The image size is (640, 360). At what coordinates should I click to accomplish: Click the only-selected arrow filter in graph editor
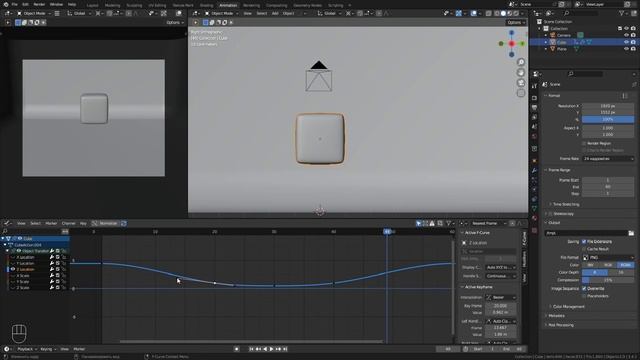pyautogui.click(x=418, y=223)
